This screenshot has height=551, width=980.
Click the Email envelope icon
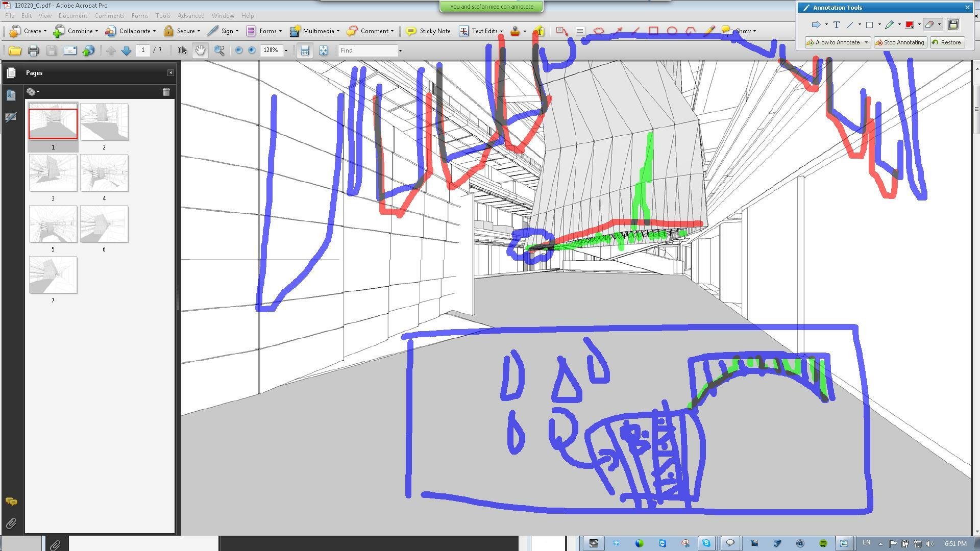pos(70,51)
